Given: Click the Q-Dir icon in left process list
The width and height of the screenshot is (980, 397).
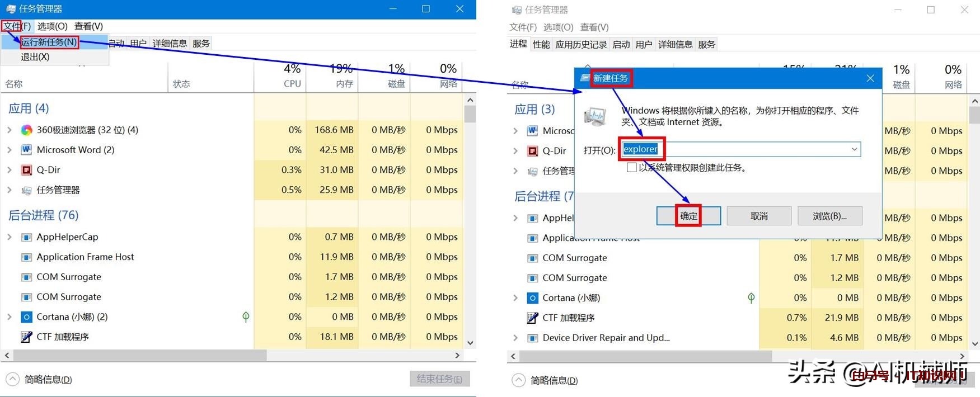Looking at the screenshot, I should 26,170.
